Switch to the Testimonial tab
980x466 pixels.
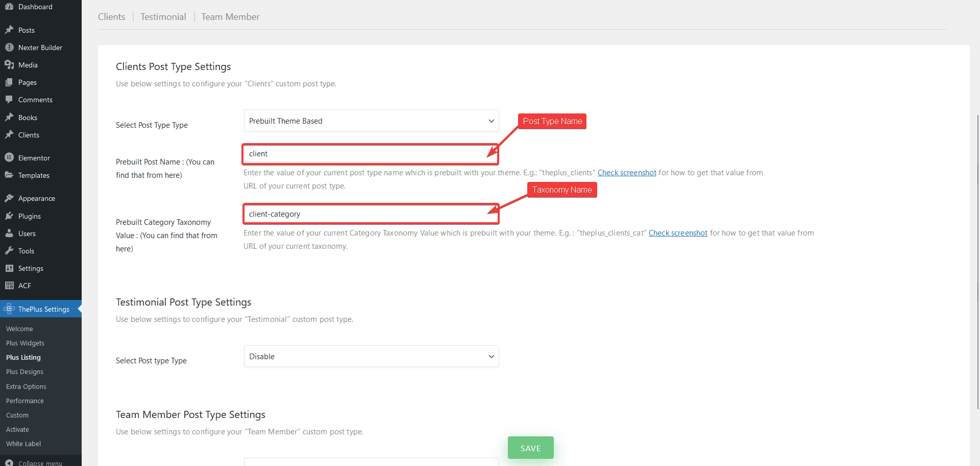click(x=163, y=17)
